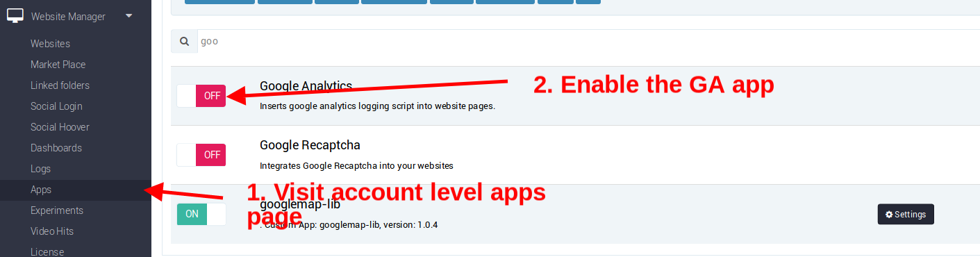The height and width of the screenshot is (257, 980).
Task: Go to Experiments section
Action: [56, 210]
